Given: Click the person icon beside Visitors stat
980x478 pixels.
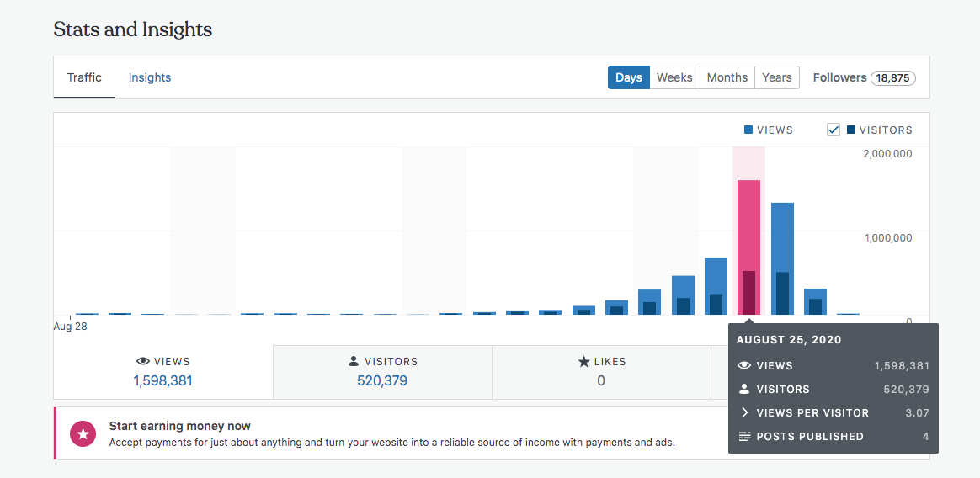Looking at the screenshot, I should 354,362.
